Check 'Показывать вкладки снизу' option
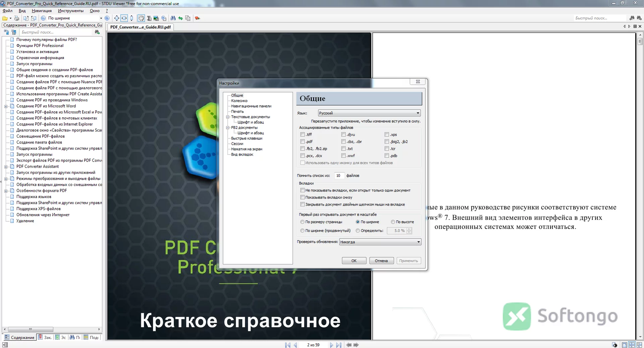644x348 pixels. click(x=303, y=197)
